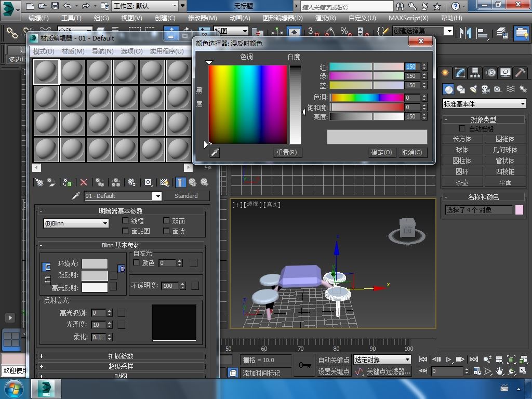The image size is (532, 399).
Task: Select the Cameras category icon
Action: pos(486,89)
